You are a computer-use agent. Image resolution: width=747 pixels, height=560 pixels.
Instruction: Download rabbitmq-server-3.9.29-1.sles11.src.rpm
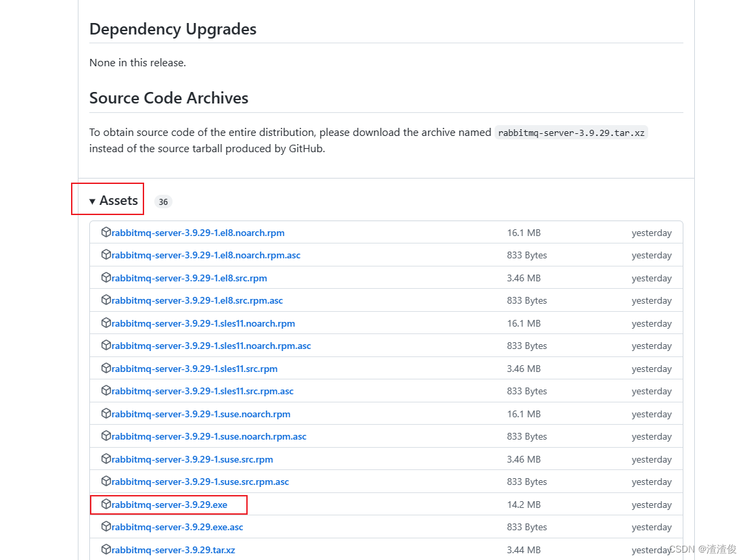point(194,369)
